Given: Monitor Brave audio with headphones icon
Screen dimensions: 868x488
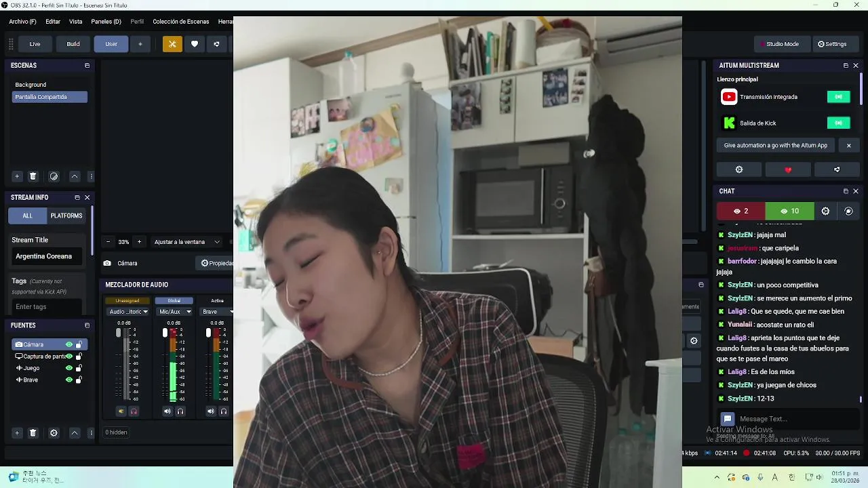Looking at the screenshot, I should 224,411.
